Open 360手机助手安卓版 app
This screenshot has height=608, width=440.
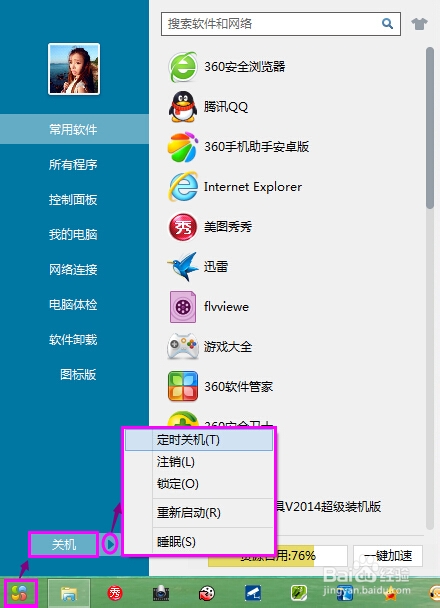pos(238,147)
